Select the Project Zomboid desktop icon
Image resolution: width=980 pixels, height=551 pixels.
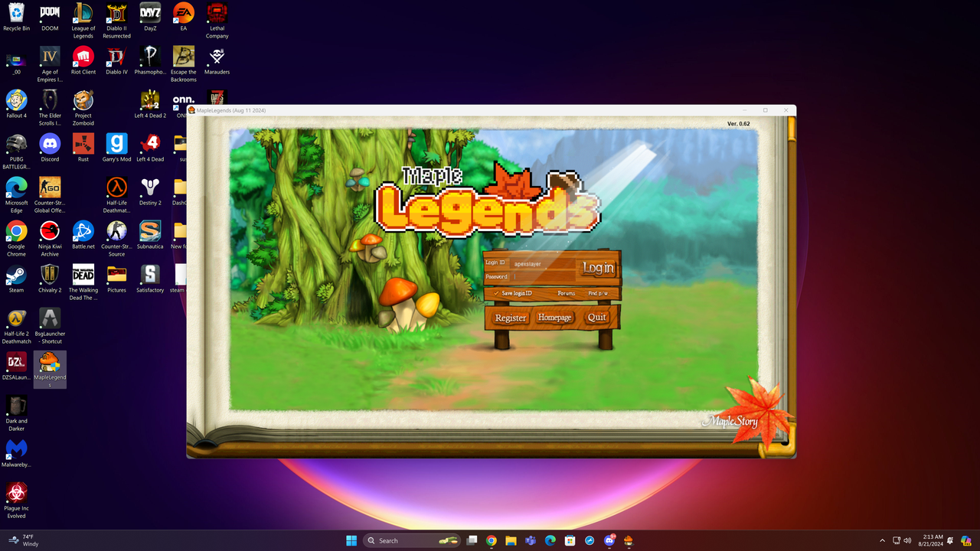pyautogui.click(x=83, y=108)
